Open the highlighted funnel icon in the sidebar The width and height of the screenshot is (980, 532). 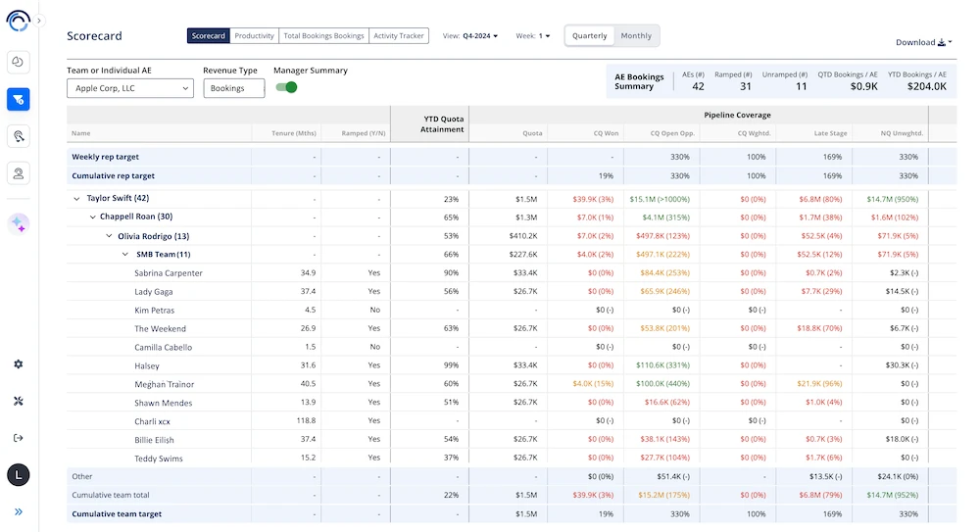coord(19,99)
